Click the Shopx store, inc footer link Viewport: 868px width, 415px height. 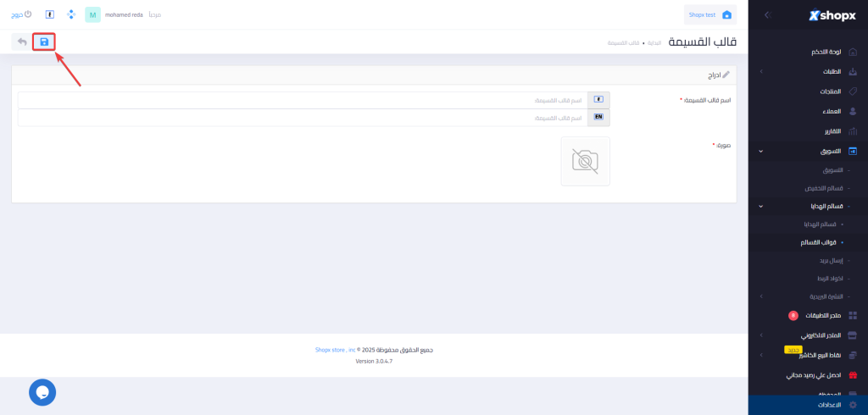click(x=335, y=349)
